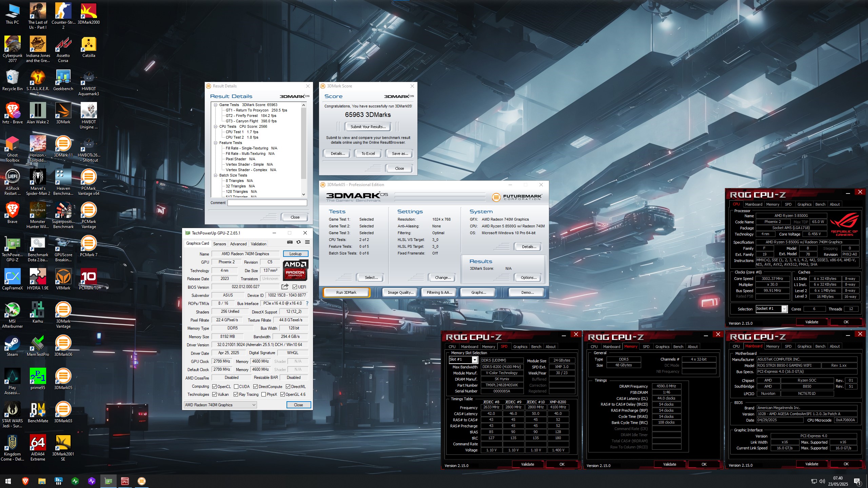
Task: Collapse Feature Tests tree node
Action: pyautogui.click(x=215, y=143)
